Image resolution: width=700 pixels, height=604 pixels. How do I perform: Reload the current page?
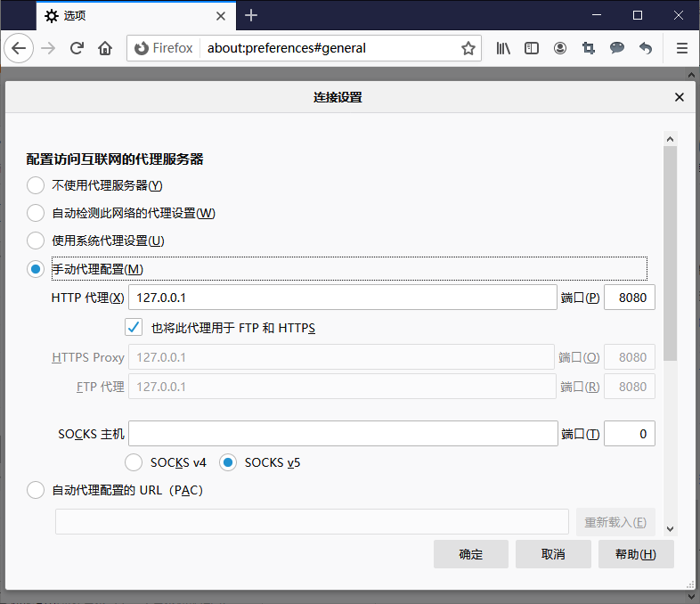click(x=77, y=48)
